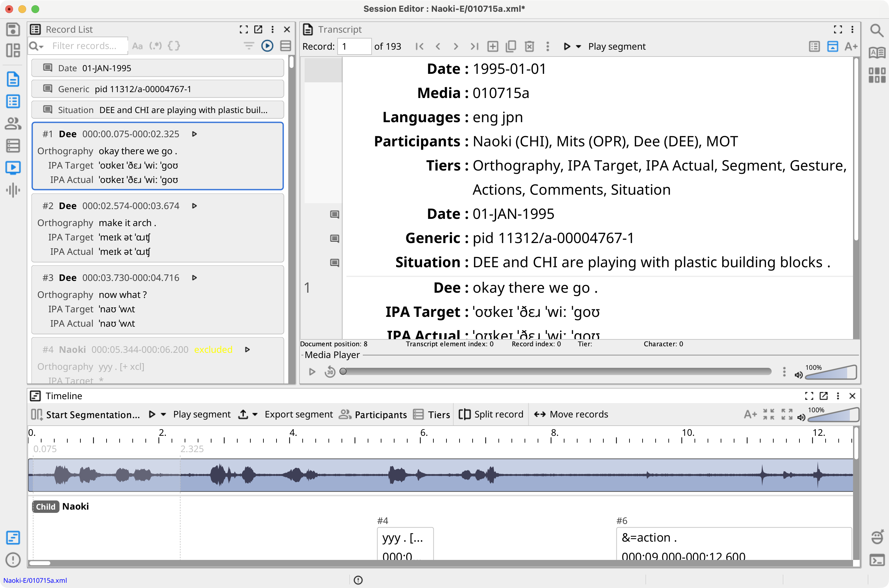This screenshot has height=588, width=889.
Task: Open the Transcript view icon in left sidebar
Action: point(13,79)
